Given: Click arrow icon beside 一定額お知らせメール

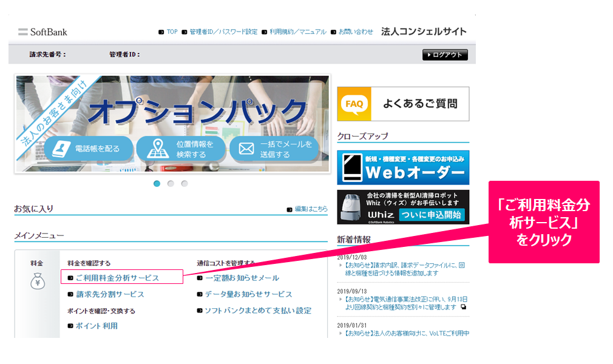Looking at the screenshot, I should [x=200, y=278].
